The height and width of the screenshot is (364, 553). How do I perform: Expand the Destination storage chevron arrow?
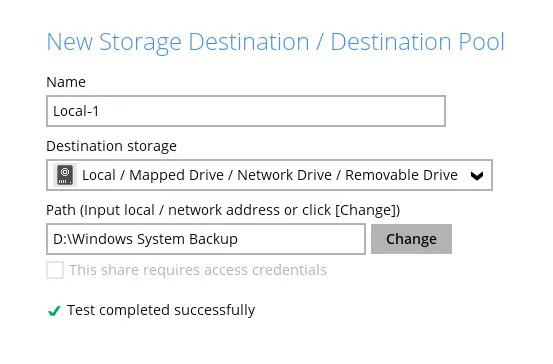477,176
